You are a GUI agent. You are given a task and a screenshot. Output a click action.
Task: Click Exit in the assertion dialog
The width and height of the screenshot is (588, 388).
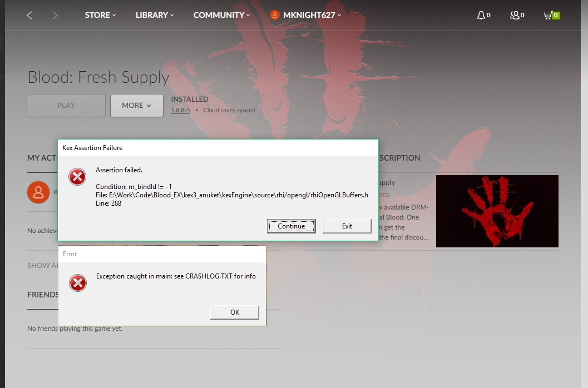point(347,226)
